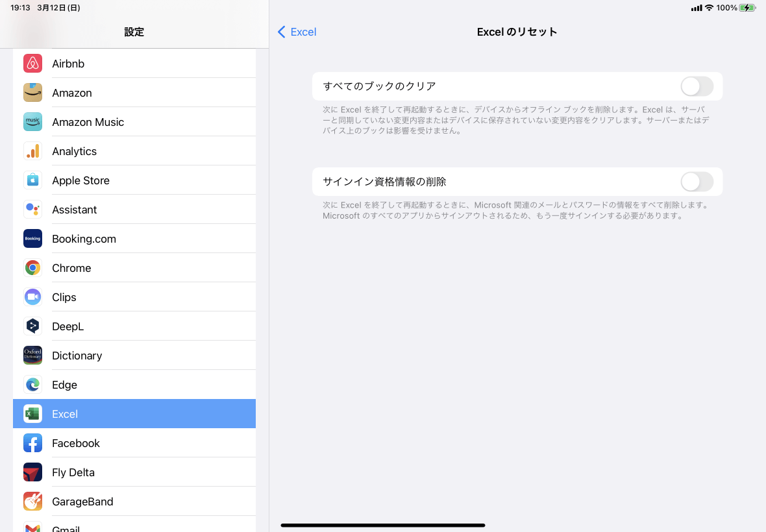Tap the 設定 sidebar title
Screen dimensions: 766x532
click(x=134, y=32)
